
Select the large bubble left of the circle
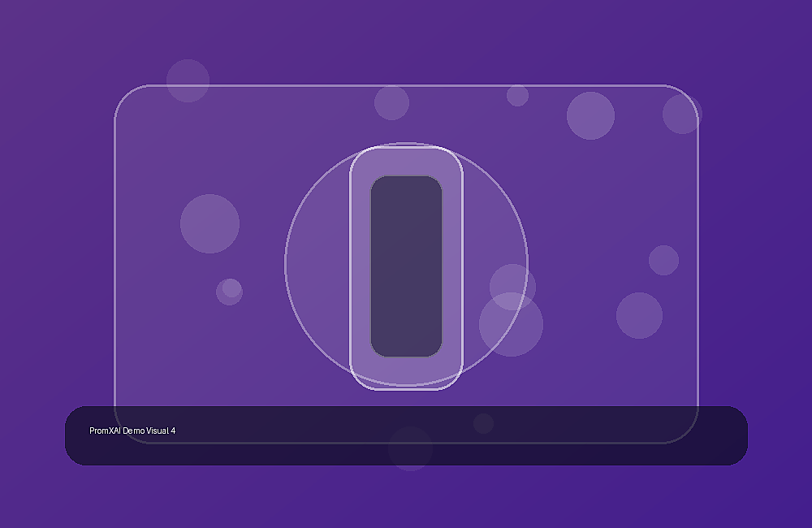[x=209, y=224]
